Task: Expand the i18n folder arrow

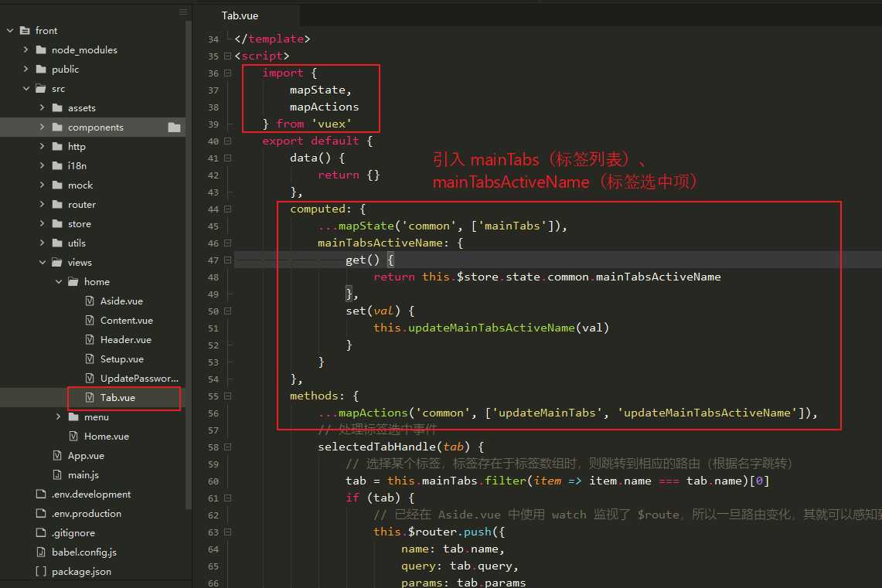Action: point(43,165)
